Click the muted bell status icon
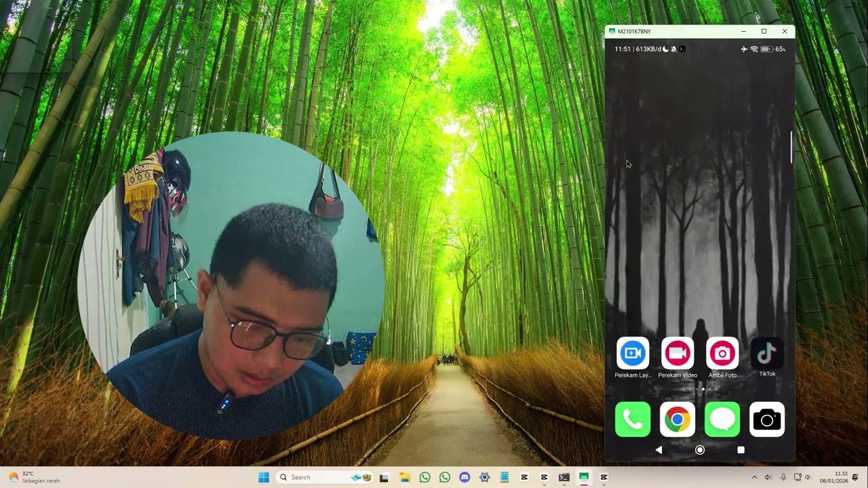868x488 pixels. point(673,49)
